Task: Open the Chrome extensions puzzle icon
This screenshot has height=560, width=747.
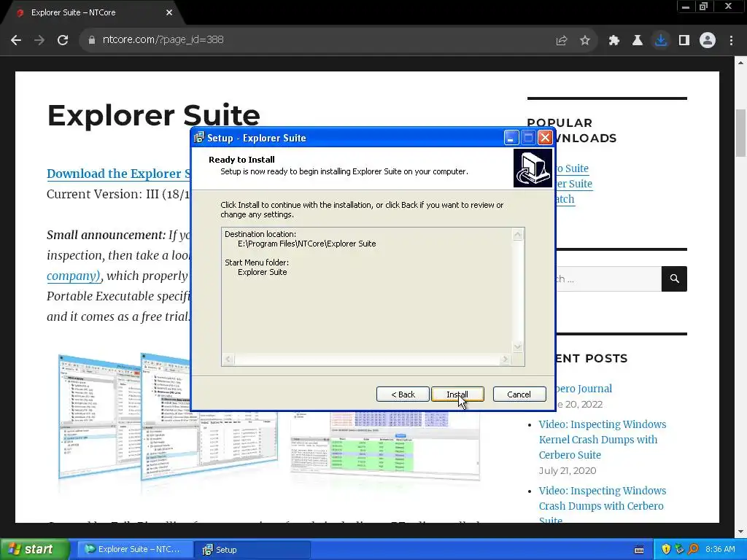Action: (614, 41)
